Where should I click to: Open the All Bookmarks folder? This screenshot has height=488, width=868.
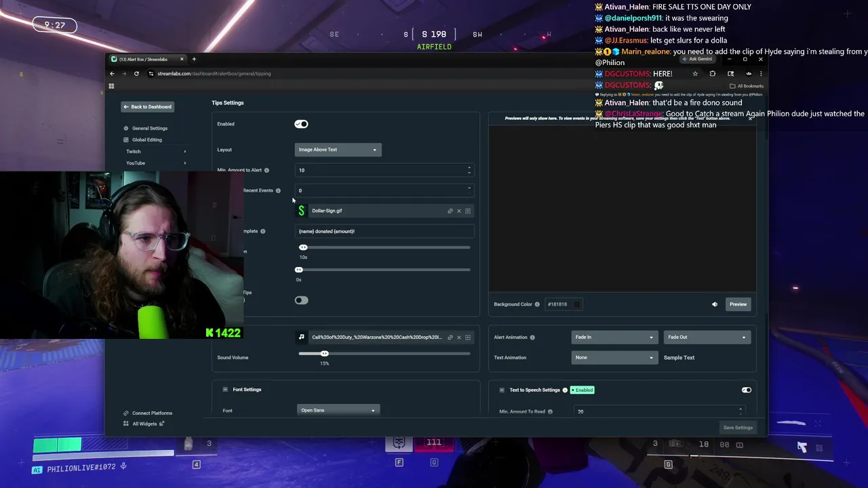coord(746,86)
